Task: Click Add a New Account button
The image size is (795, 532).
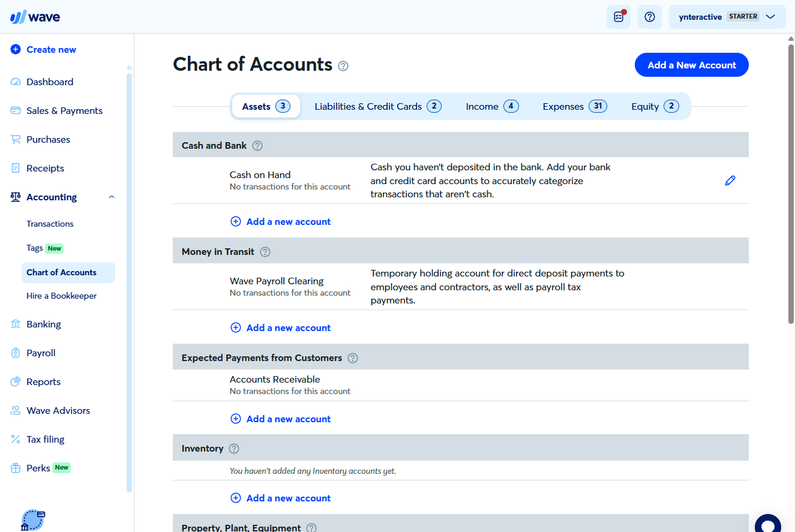Action: [692, 65]
